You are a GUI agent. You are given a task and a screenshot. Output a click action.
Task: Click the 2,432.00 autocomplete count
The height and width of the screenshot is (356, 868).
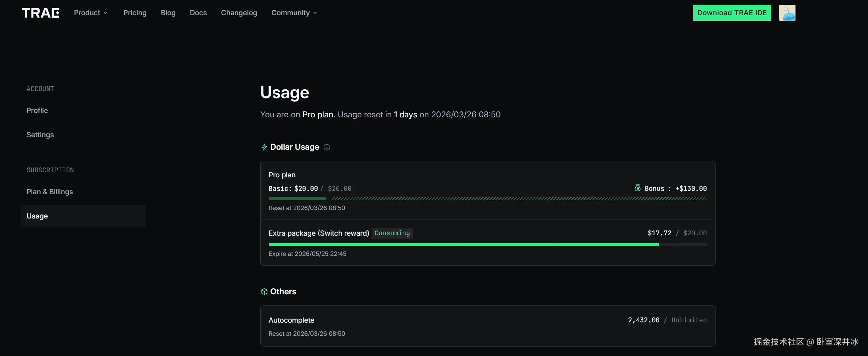click(x=643, y=320)
